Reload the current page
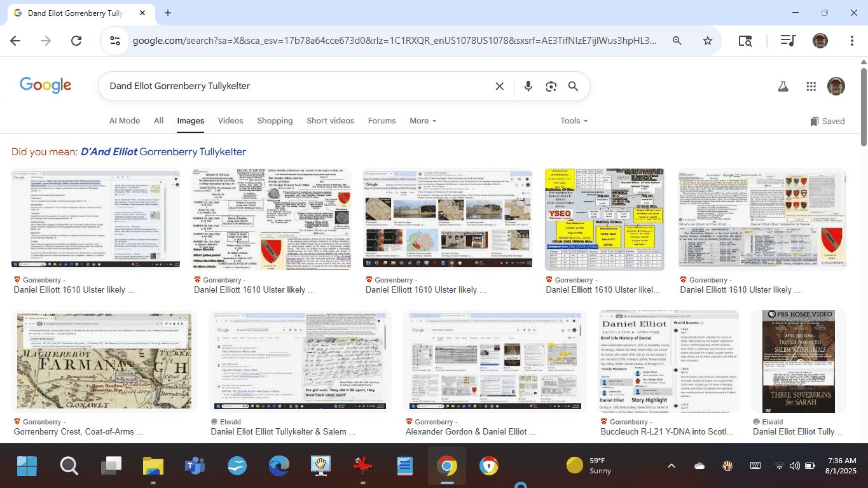 pos(76,41)
